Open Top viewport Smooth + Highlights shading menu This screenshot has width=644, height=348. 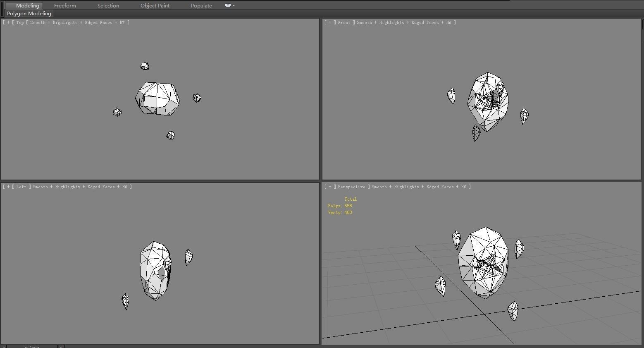79,22
